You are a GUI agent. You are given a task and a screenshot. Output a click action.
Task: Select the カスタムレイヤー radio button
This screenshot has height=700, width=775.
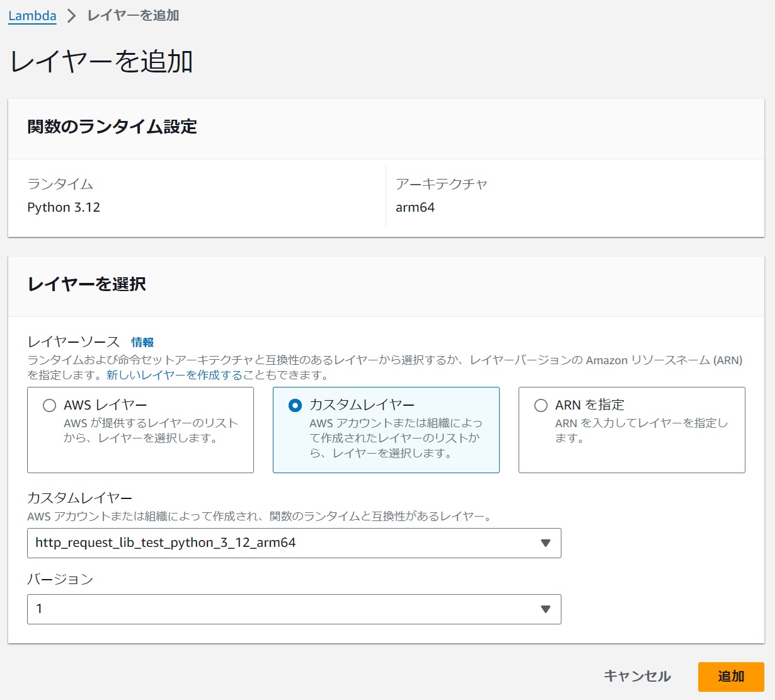[x=296, y=405]
